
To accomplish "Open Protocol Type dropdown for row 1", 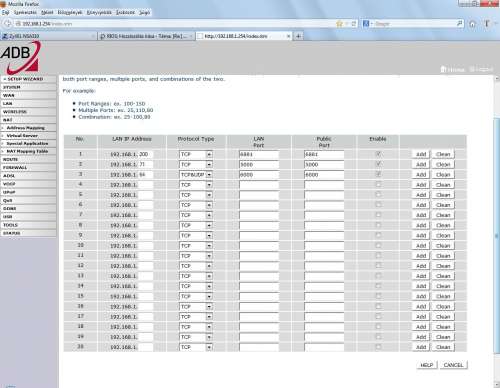I will [196, 154].
